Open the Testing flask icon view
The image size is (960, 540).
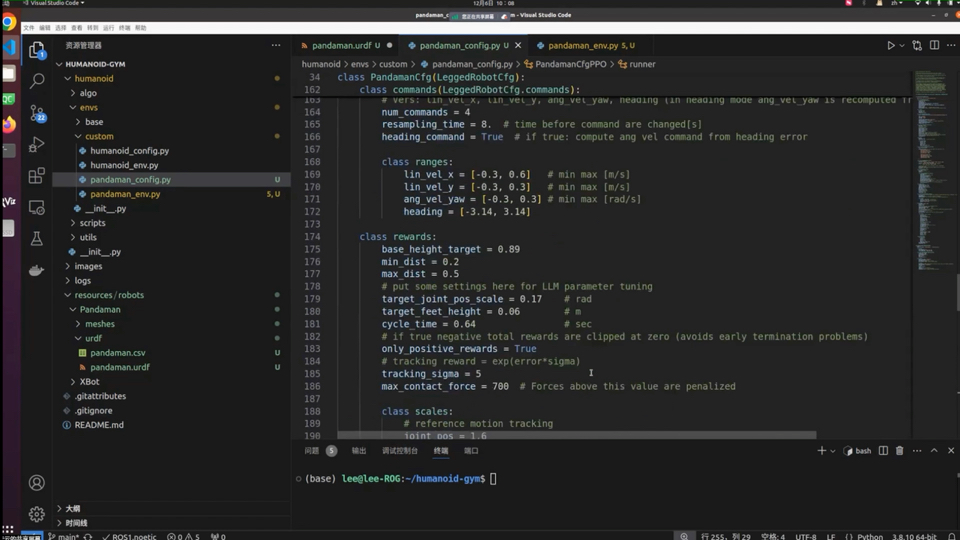pyautogui.click(x=37, y=239)
